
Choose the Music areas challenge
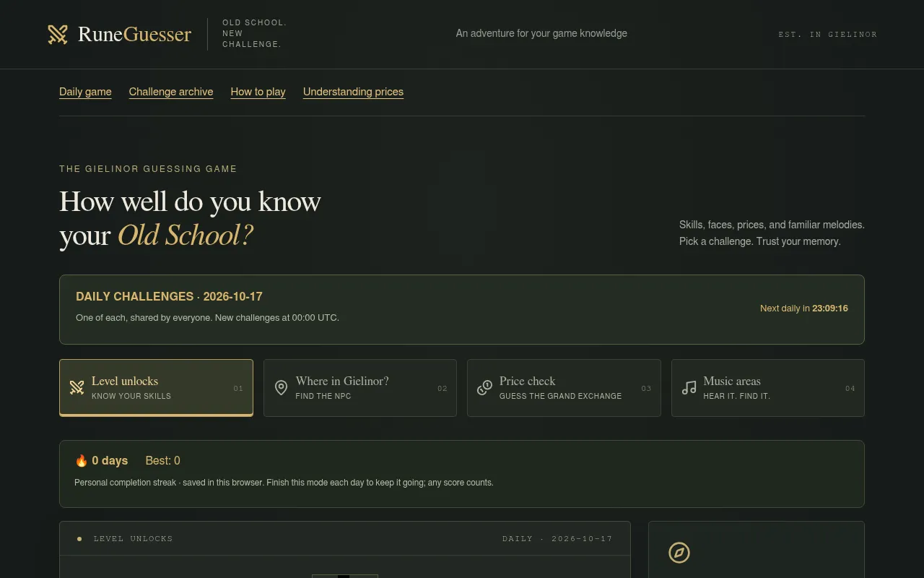pyautogui.click(x=768, y=388)
